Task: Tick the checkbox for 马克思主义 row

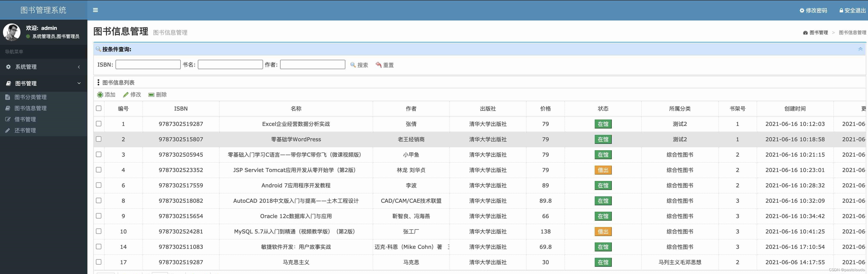Action: [x=98, y=262]
